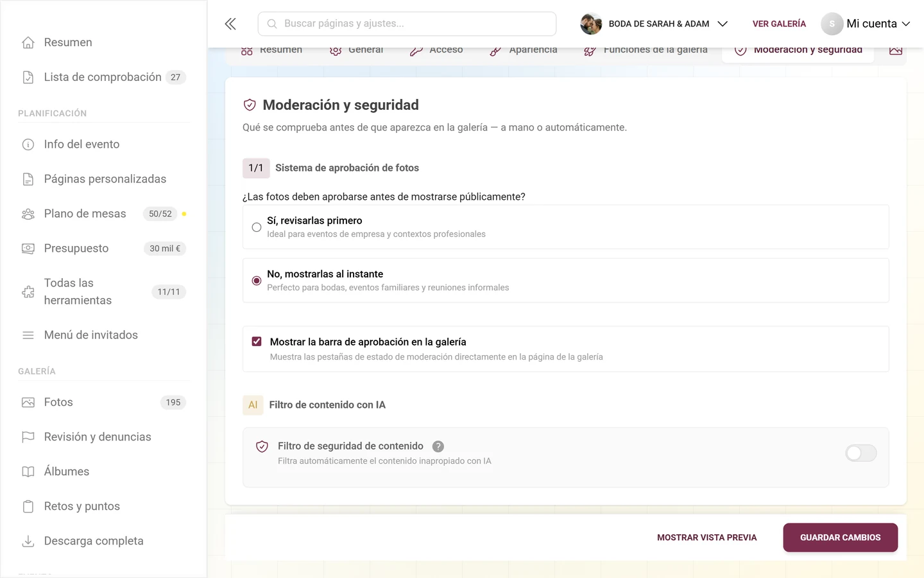Click the Guardar cambios button
924x578 pixels.
pyautogui.click(x=841, y=538)
